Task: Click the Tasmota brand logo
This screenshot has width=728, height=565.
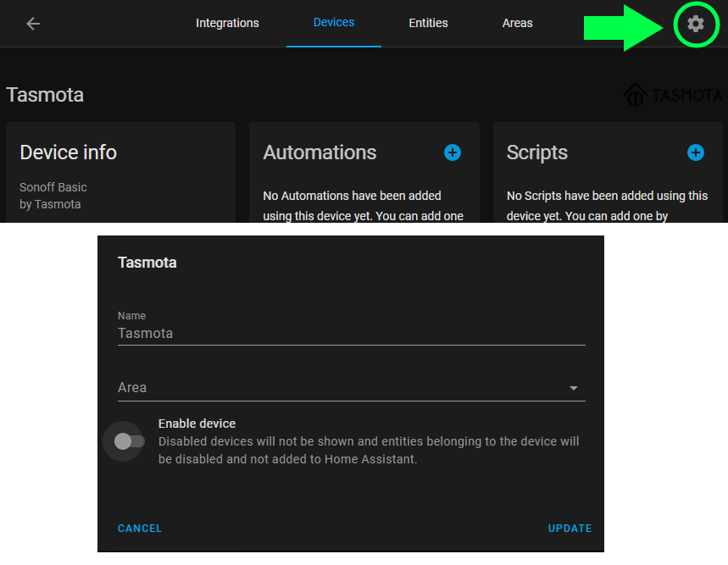Action: point(672,94)
